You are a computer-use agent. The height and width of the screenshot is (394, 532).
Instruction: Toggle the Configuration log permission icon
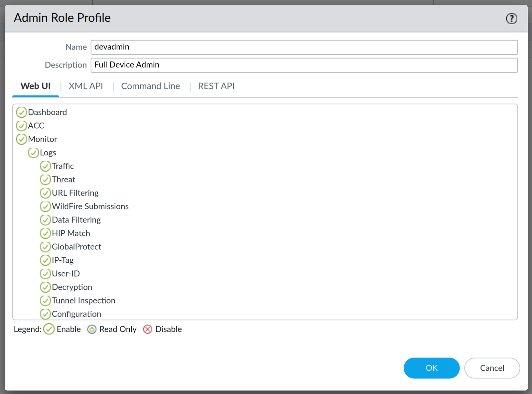[x=46, y=314]
